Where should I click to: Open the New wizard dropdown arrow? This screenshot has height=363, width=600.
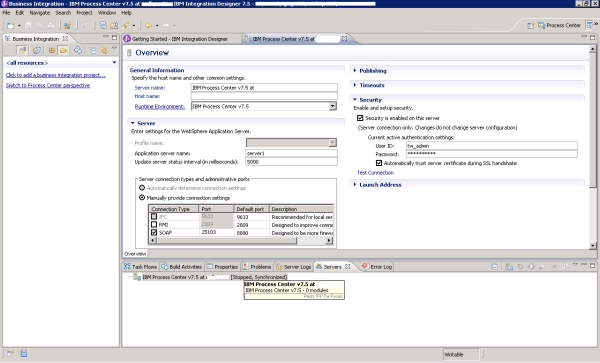(x=20, y=26)
